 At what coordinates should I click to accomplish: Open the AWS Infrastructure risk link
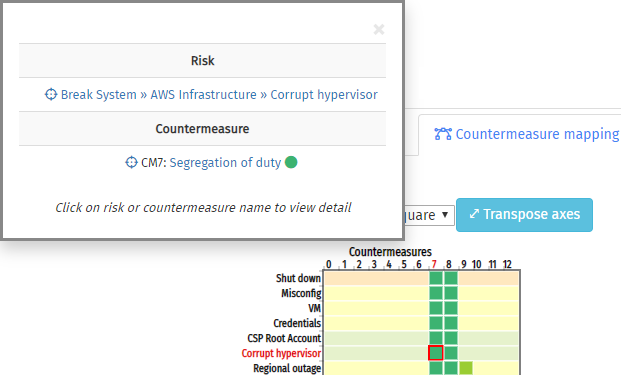click(x=204, y=95)
